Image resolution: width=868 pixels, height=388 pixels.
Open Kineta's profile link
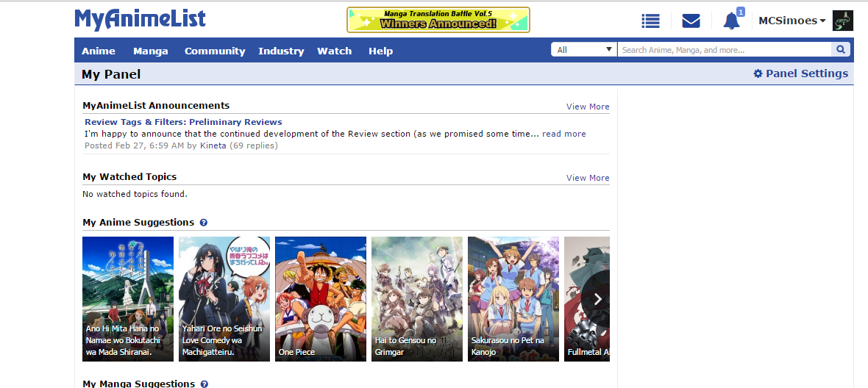pyautogui.click(x=213, y=146)
